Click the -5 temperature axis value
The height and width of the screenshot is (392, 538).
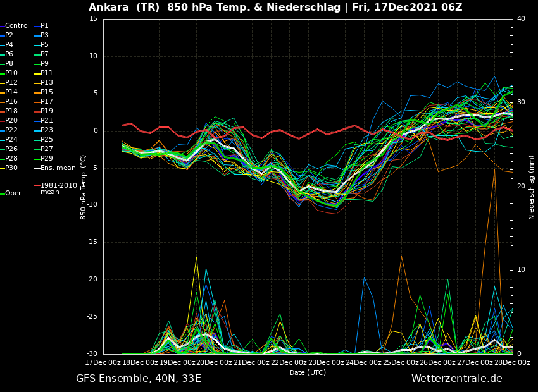point(94,168)
